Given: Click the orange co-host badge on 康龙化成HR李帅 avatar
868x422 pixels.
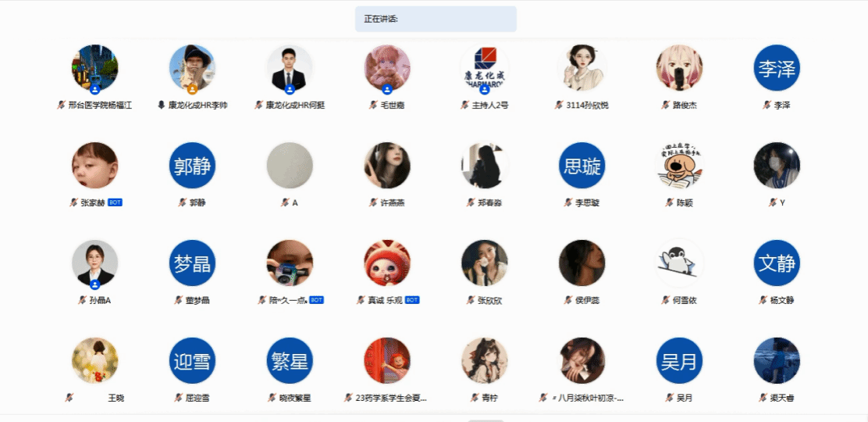Looking at the screenshot, I should (192, 89).
